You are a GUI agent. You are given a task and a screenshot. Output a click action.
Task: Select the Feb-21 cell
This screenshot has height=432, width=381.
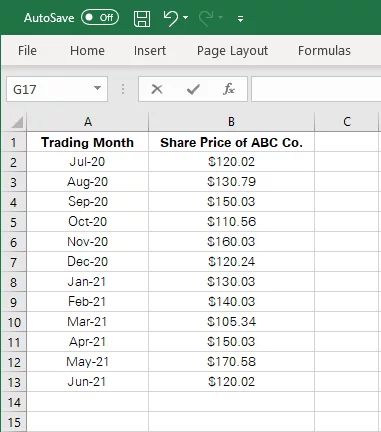pyautogui.click(x=88, y=302)
